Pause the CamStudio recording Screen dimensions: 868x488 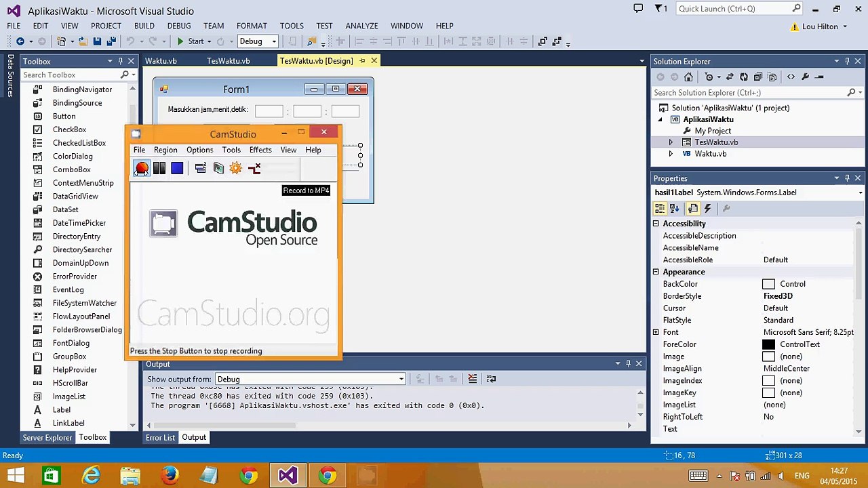tap(159, 168)
